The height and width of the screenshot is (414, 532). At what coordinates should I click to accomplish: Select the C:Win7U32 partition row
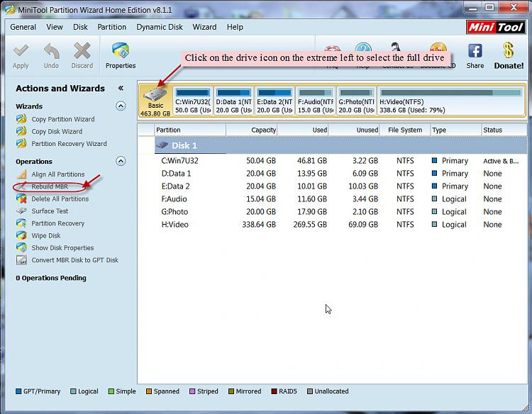tap(340, 161)
